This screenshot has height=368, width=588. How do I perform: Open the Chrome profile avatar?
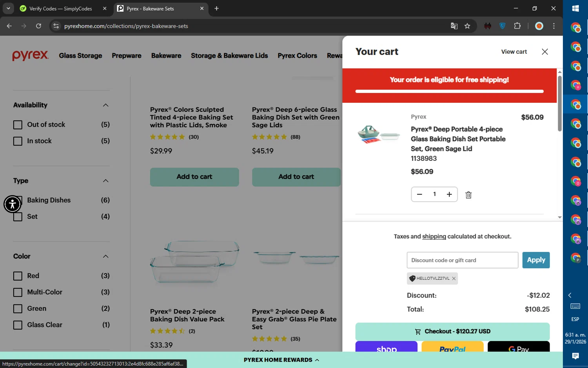539,26
